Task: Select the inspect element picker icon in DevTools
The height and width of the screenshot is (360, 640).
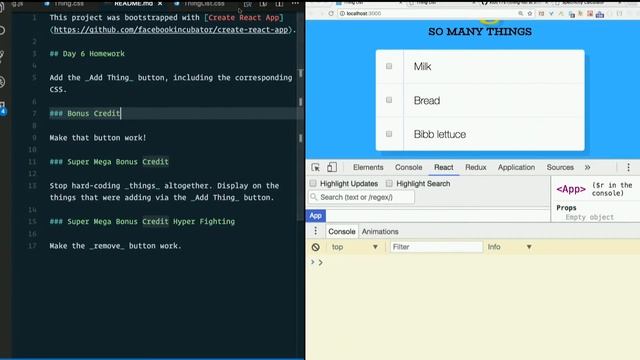Action: [x=315, y=167]
